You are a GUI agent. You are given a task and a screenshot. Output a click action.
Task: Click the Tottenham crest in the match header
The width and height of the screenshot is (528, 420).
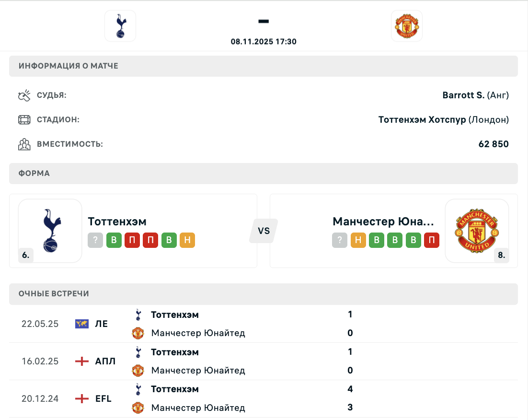click(120, 26)
